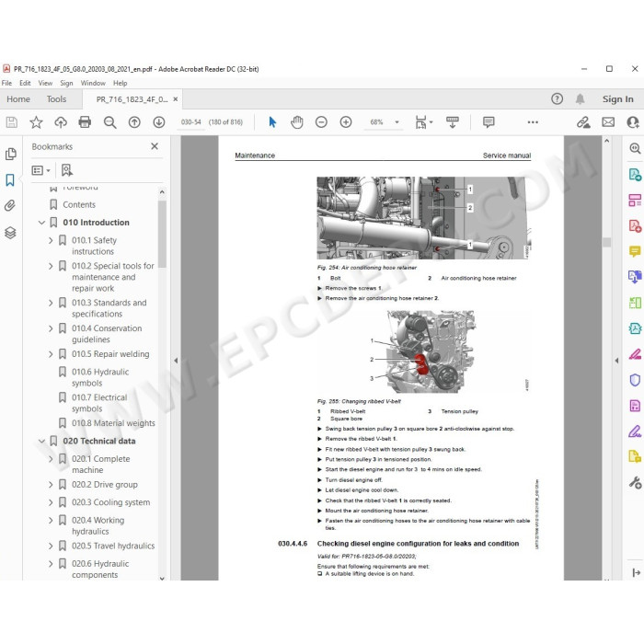Open the File menu
644x644 pixels.
tap(6, 83)
